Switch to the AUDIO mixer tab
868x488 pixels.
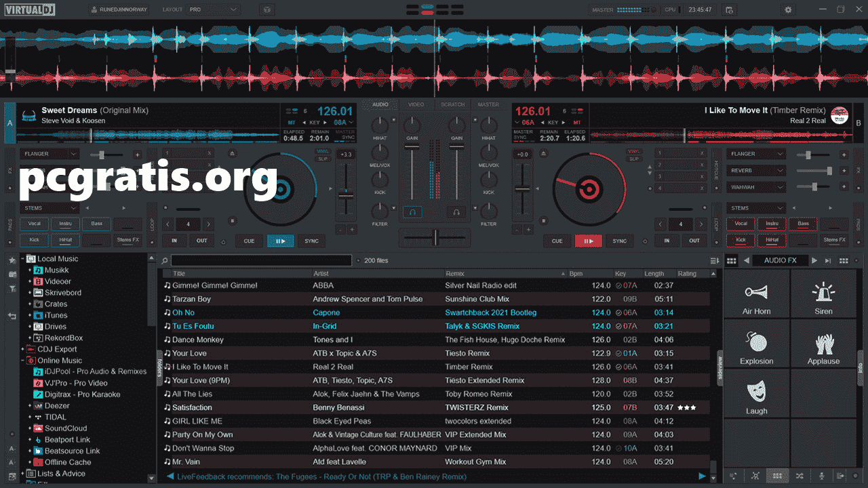[380, 104]
